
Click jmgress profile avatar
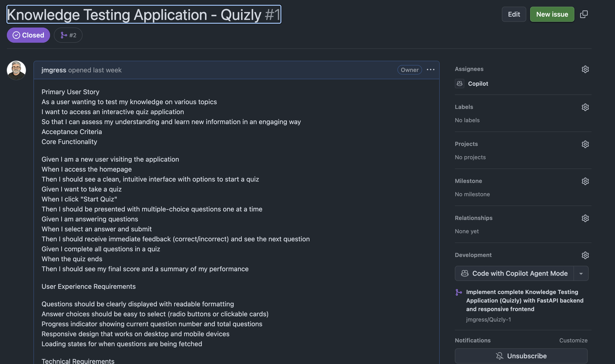point(16,70)
